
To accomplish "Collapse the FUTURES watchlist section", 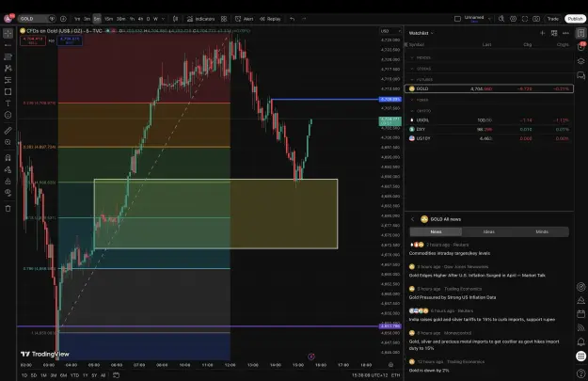I will pyautogui.click(x=412, y=80).
